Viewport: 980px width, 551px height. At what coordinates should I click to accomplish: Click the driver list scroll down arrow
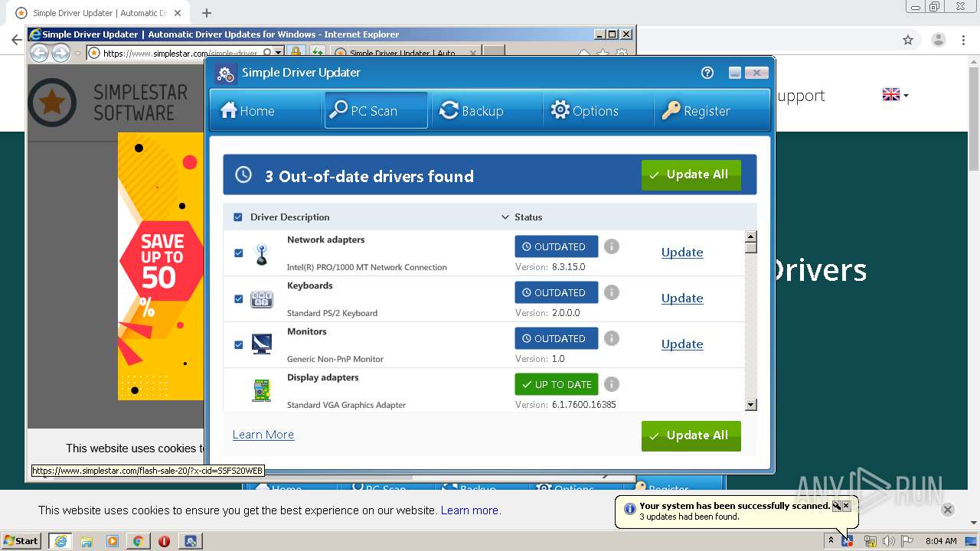pos(751,405)
